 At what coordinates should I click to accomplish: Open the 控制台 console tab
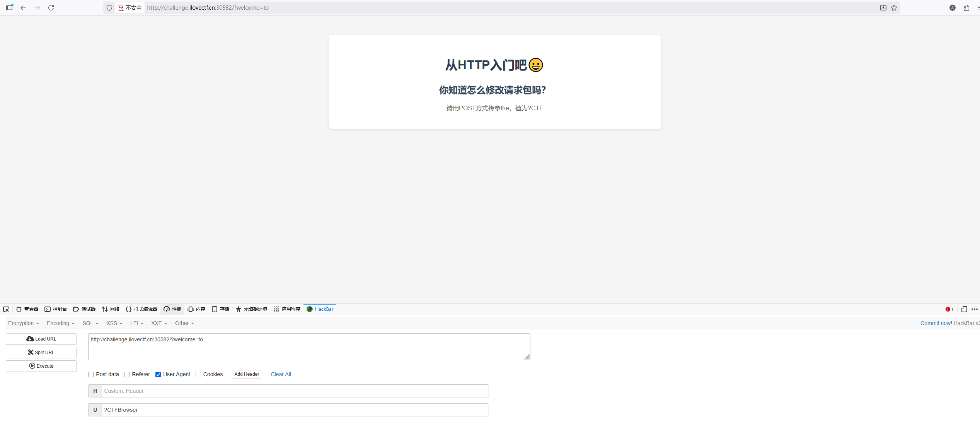[x=56, y=309]
